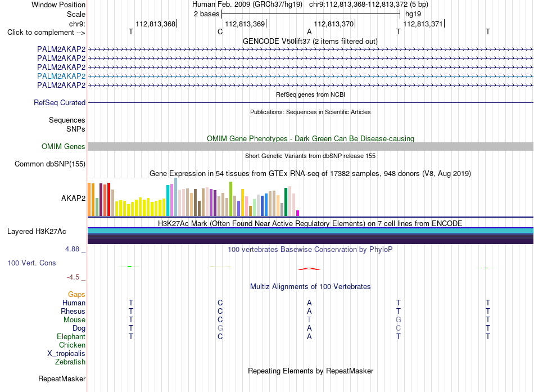Click the -4.5 PhyloP lower scale value

point(73,277)
